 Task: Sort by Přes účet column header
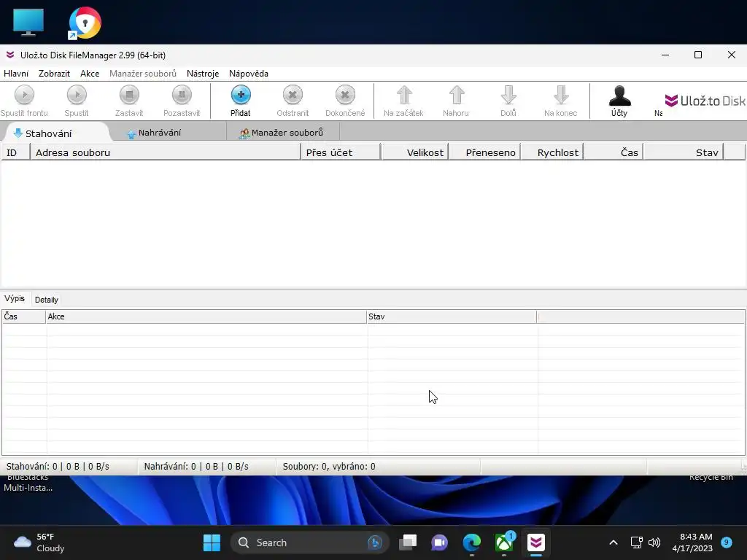click(x=341, y=152)
